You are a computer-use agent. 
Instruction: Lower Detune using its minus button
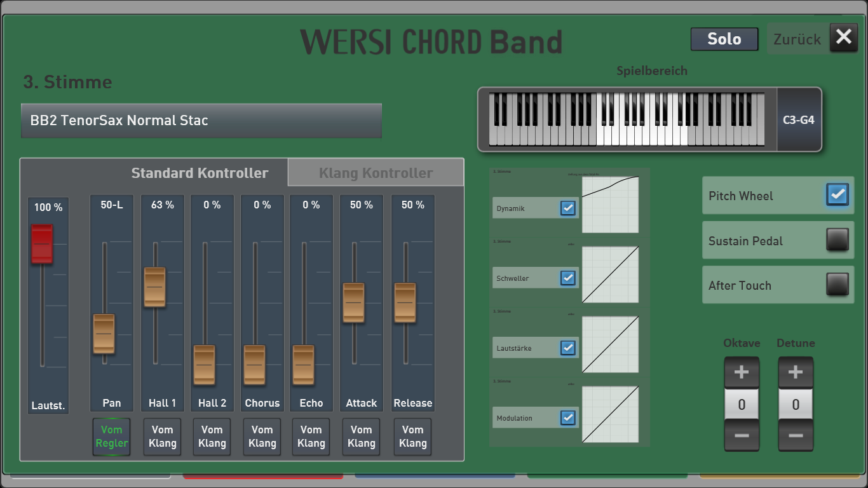(796, 435)
